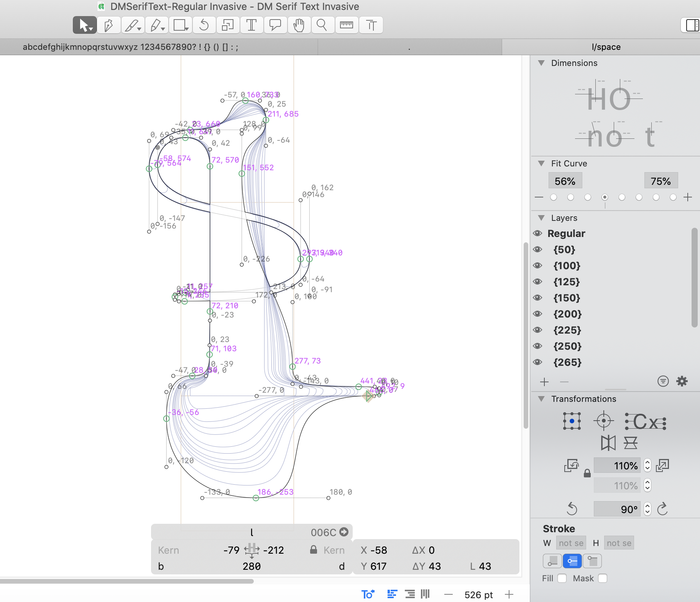The width and height of the screenshot is (700, 602).
Task: Click the reverse scale icon
Action: 571,465
